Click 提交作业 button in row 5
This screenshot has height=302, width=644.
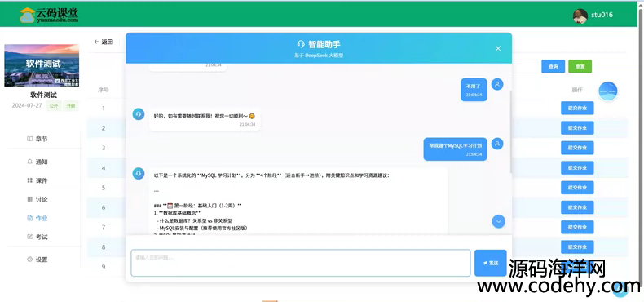pyautogui.click(x=577, y=188)
